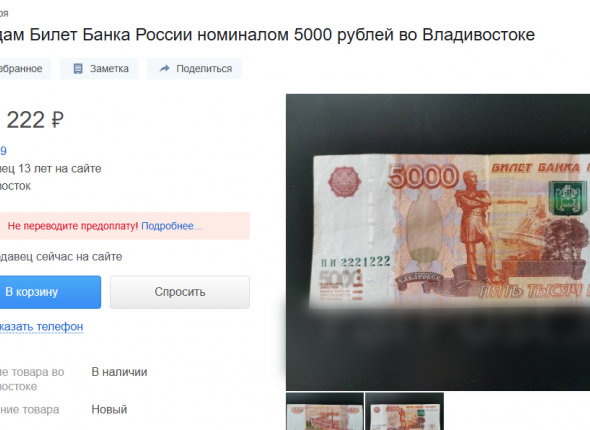590x430 pixels.
Task: Click the Заметка note icon
Action: (78, 68)
